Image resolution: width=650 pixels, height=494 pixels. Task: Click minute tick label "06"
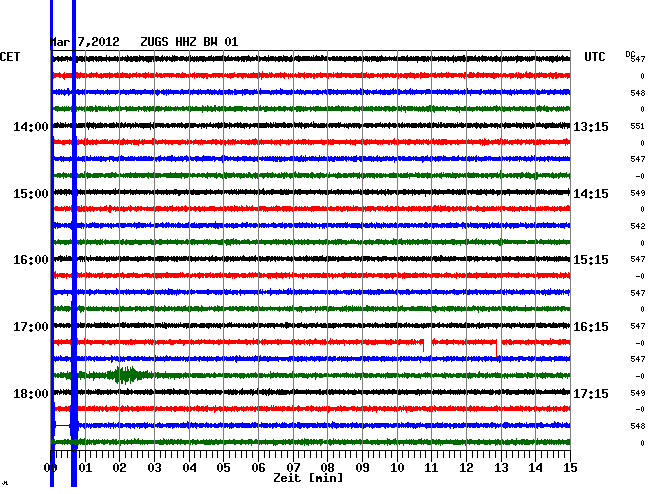[258, 467]
